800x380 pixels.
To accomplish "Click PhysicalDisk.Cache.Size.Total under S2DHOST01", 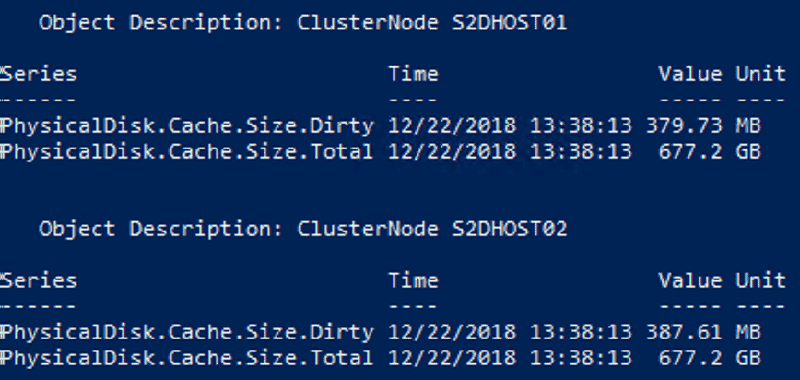I will pos(187,151).
